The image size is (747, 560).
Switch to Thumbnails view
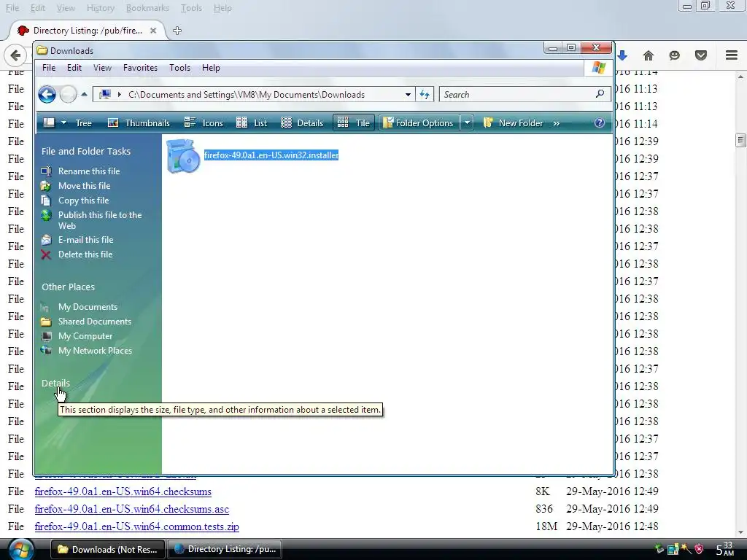pyautogui.click(x=139, y=122)
